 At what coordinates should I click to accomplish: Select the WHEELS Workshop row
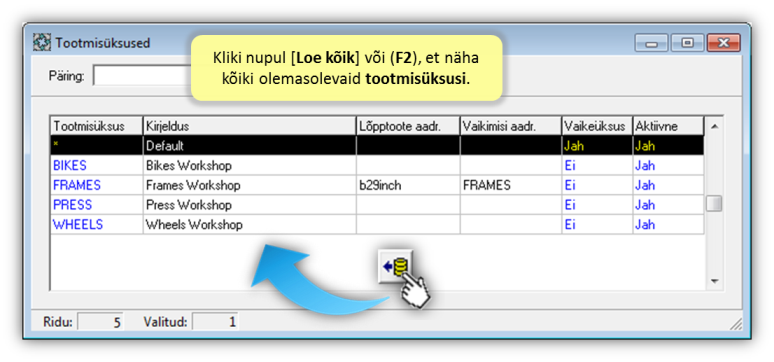377,224
